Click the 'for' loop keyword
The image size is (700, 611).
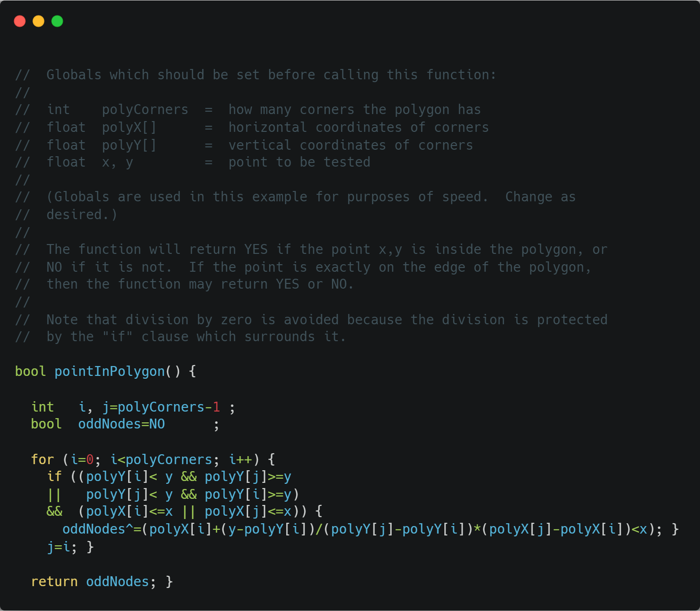42,460
